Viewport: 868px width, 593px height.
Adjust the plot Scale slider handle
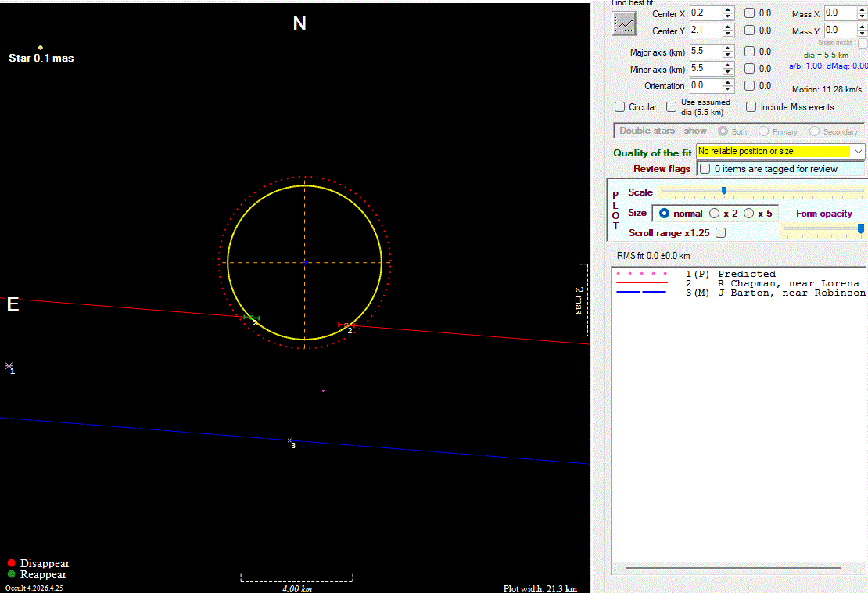pos(724,190)
